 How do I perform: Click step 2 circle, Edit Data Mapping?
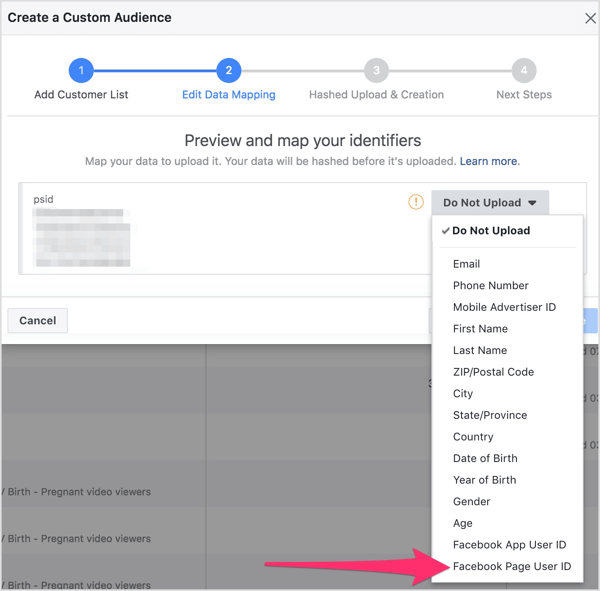click(229, 70)
